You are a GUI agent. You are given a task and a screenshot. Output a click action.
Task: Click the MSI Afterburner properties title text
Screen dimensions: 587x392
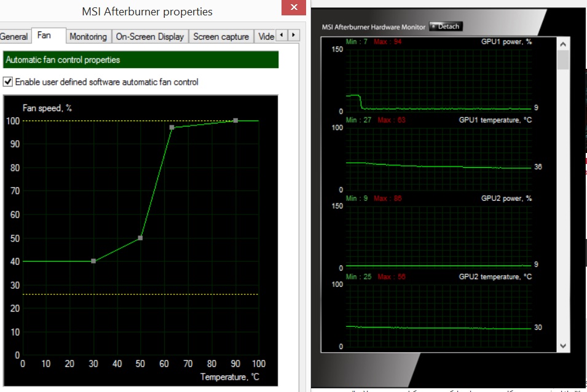147,12
